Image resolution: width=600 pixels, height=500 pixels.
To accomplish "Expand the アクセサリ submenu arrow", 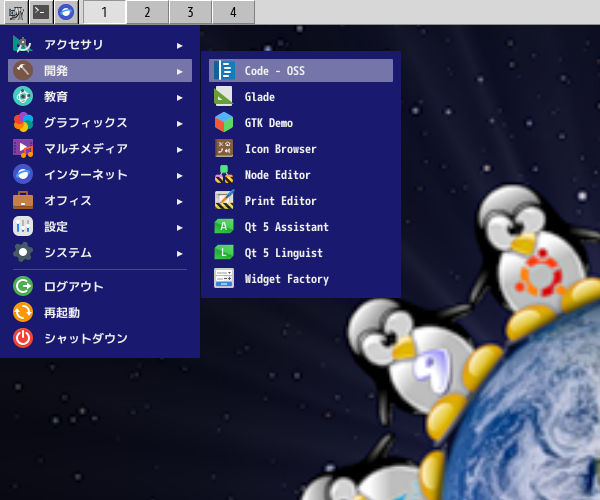I will tap(179, 46).
